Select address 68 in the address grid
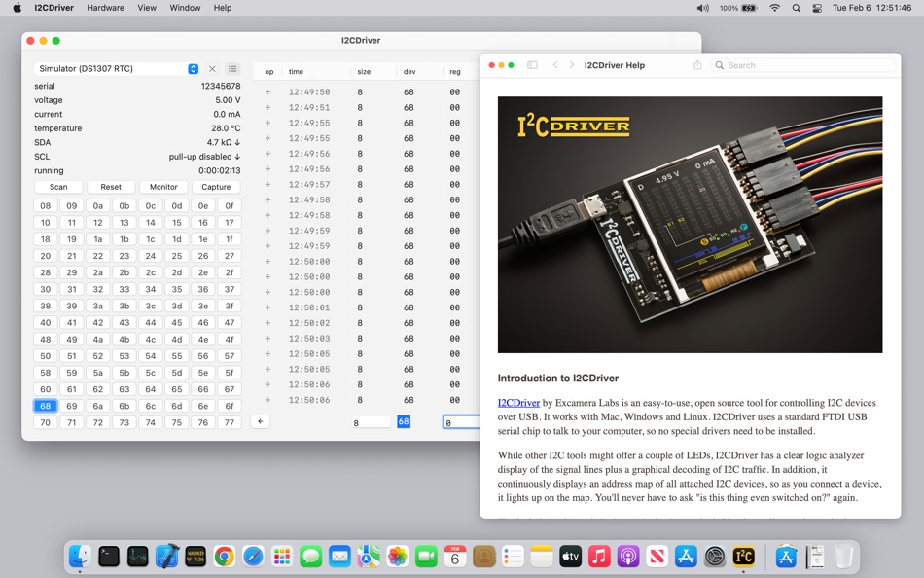Viewport: 924px width, 578px height. click(x=46, y=406)
